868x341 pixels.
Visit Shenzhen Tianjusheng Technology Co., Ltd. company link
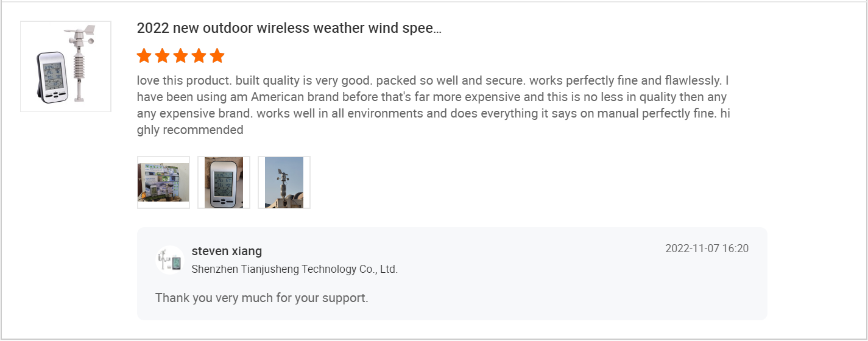[x=294, y=269]
